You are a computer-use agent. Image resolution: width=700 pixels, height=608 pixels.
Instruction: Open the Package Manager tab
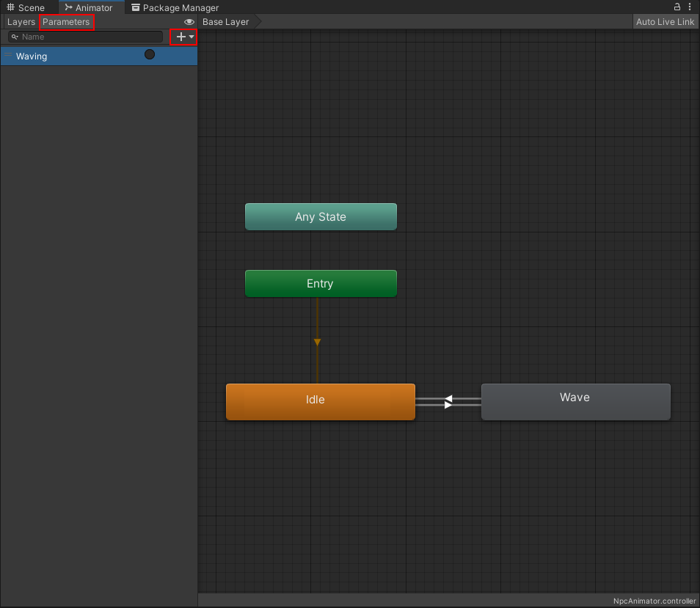click(x=175, y=7)
